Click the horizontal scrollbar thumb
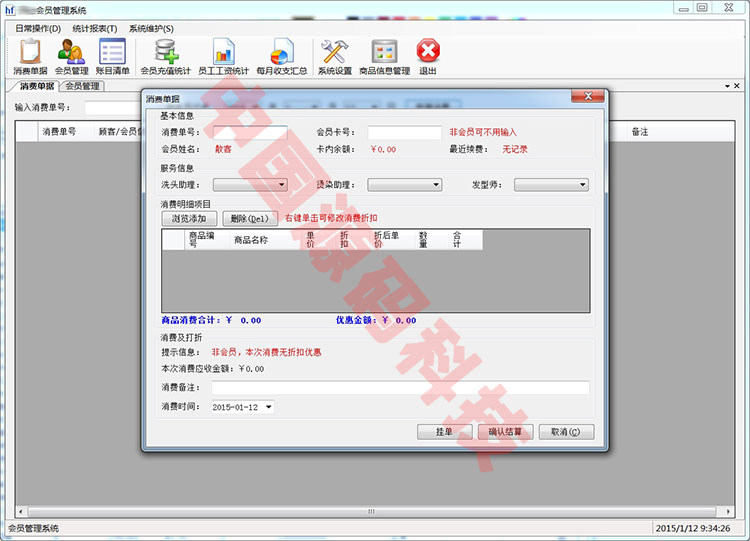This screenshot has height=541, width=750. click(x=372, y=511)
